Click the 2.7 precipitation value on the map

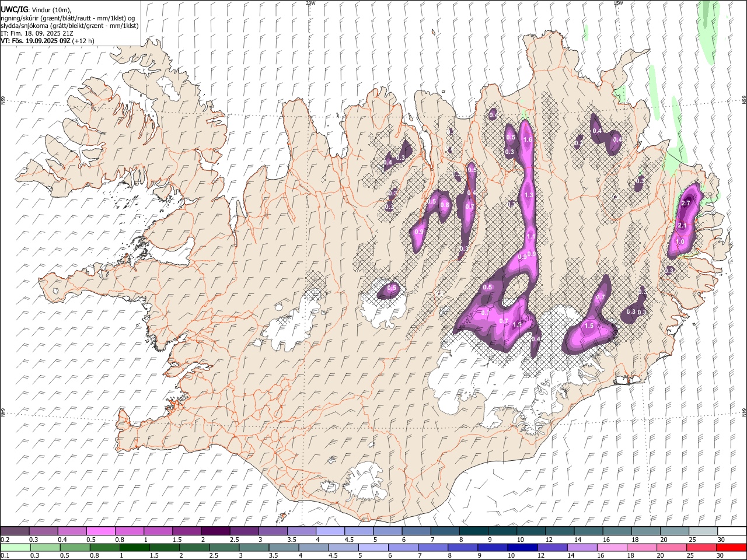tap(686, 203)
